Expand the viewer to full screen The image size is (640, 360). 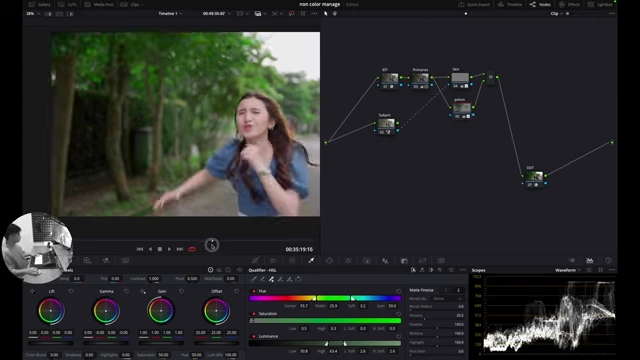coord(303,13)
